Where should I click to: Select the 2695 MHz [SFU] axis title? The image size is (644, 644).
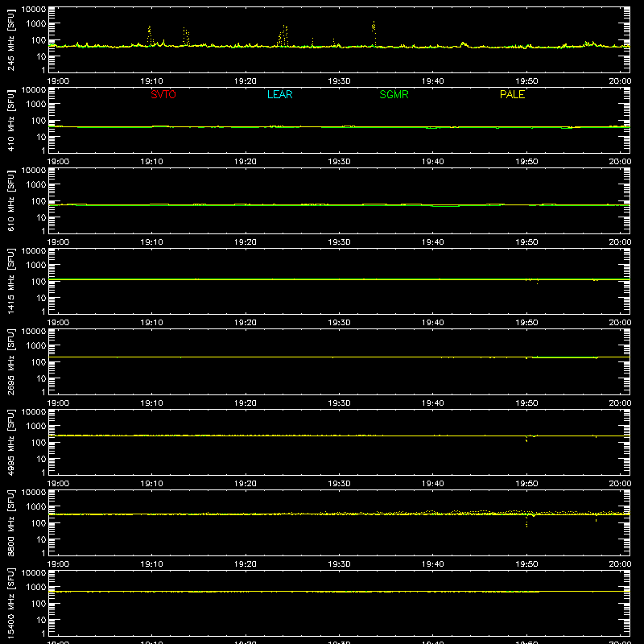pyautogui.click(x=11, y=361)
